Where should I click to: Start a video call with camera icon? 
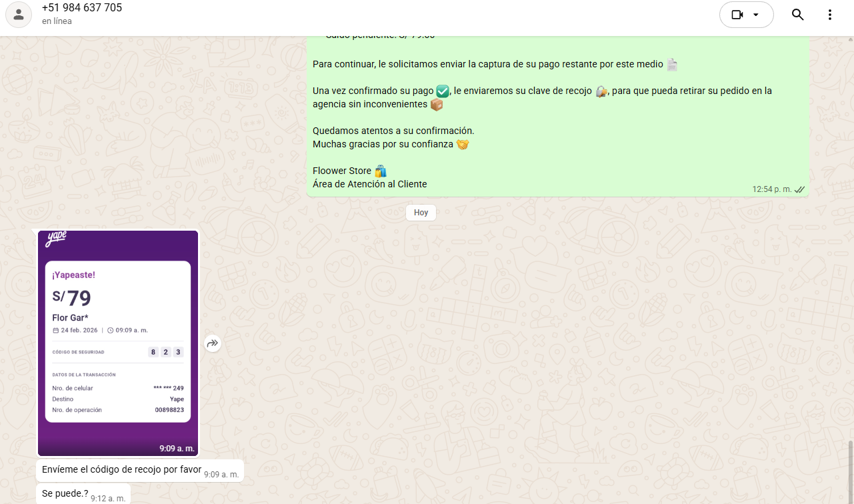(x=737, y=15)
